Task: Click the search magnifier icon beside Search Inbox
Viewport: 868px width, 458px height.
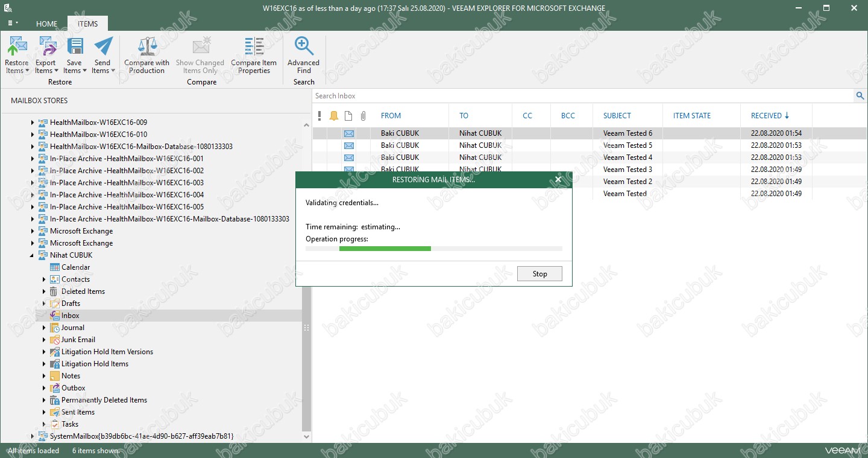Action: [x=860, y=96]
